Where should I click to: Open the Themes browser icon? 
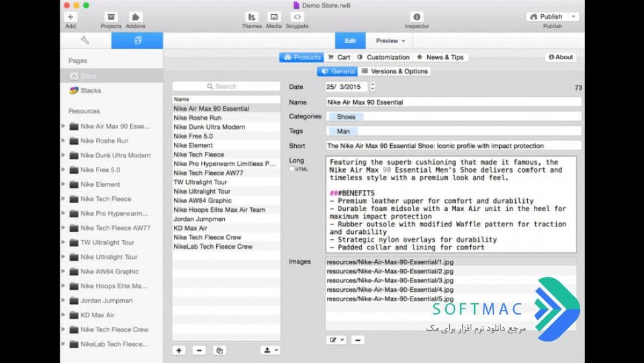tap(252, 17)
